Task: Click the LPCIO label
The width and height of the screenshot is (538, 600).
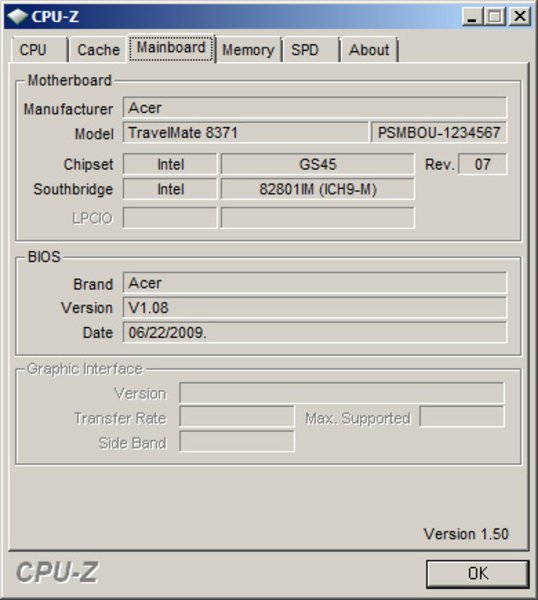Action: [x=92, y=218]
